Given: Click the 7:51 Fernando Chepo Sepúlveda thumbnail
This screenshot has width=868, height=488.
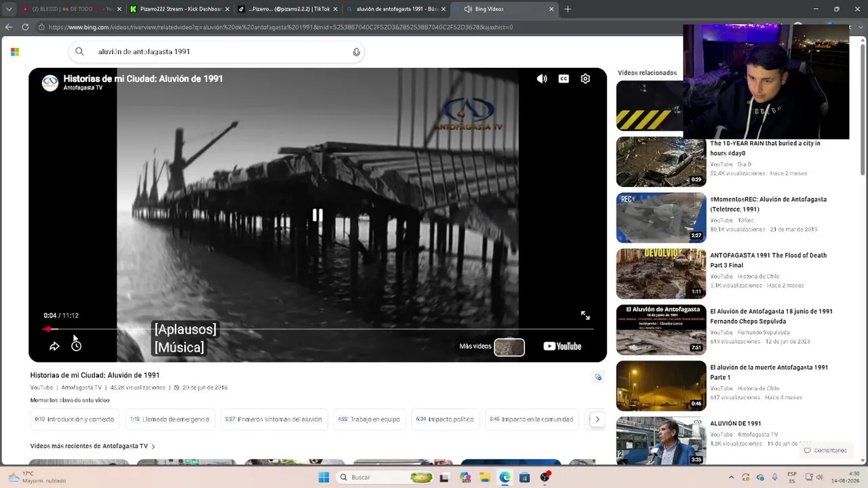Looking at the screenshot, I should coord(661,329).
